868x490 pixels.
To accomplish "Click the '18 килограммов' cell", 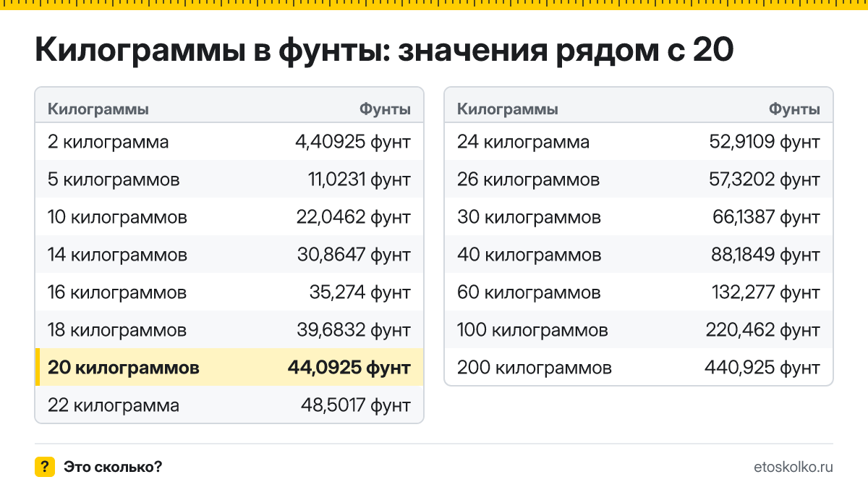I will pyautogui.click(x=117, y=330).
